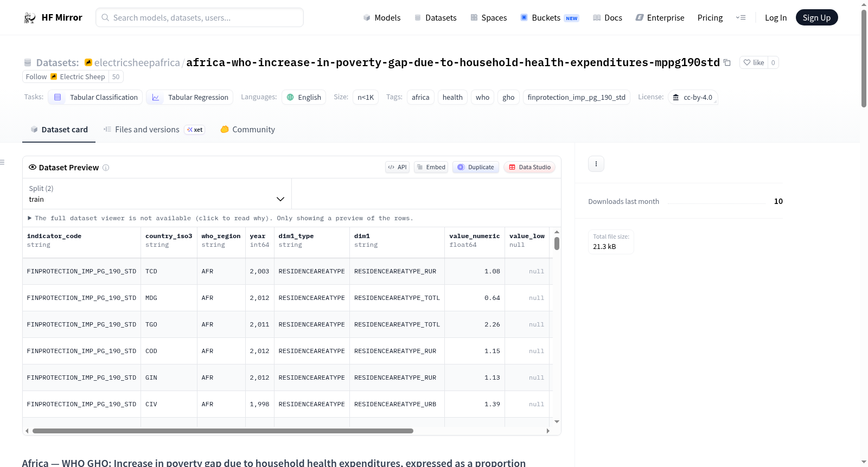Open the Community tab

pos(247,130)
